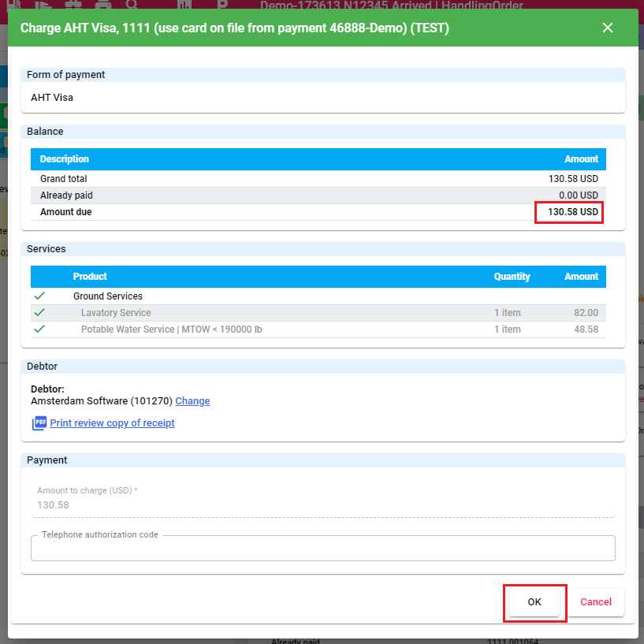Screen dimensions: 644x644
Task: Click the printer icon in the background toolbar
Action: [x=102, y=5]
